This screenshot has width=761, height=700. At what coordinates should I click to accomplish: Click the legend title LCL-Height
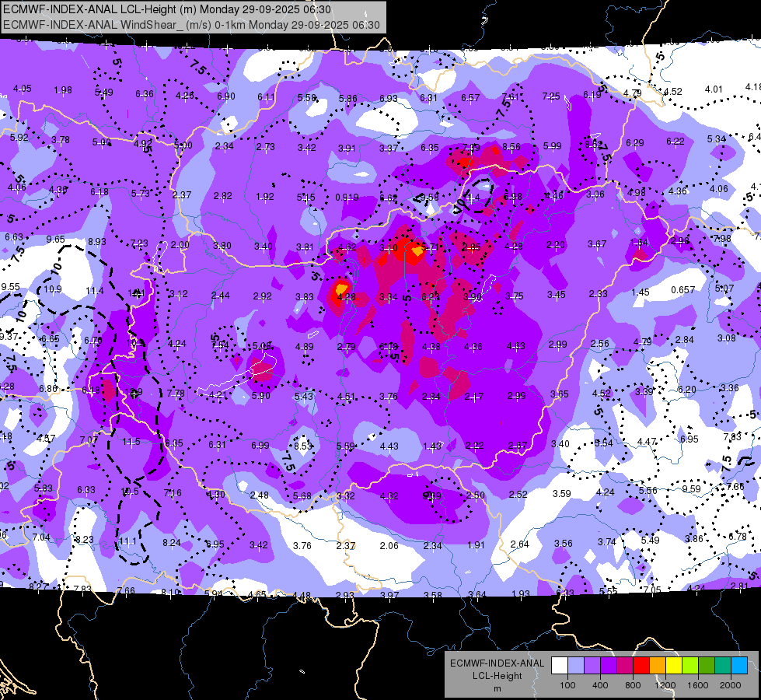497,676
